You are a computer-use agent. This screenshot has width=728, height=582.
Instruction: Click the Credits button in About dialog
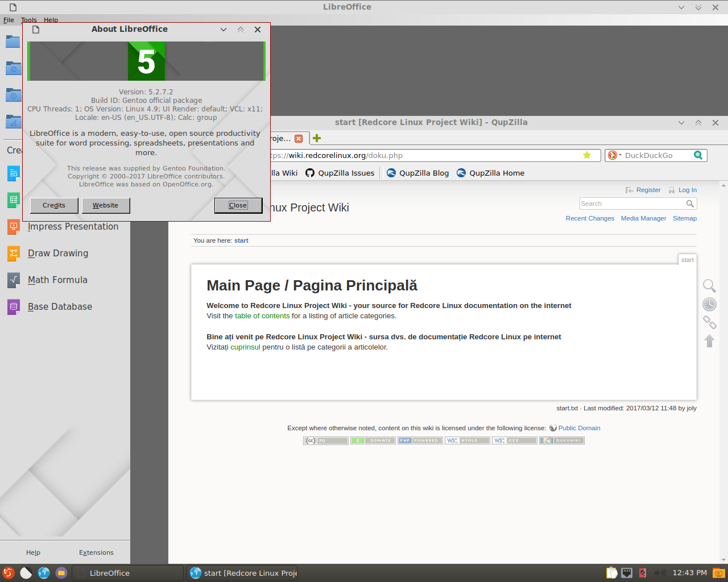tap(54, 205)
